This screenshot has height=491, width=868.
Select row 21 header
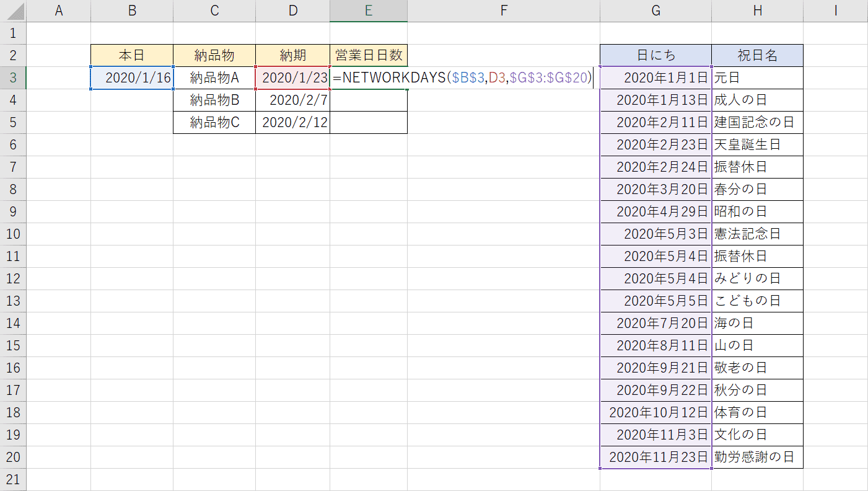pos(13,479)
